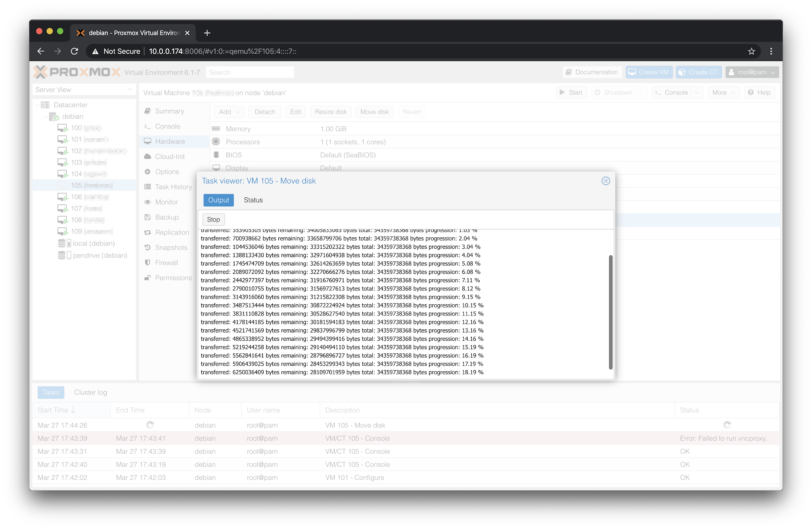
Task: Click the browser forward arrow
Action: [x=57, y=51]
